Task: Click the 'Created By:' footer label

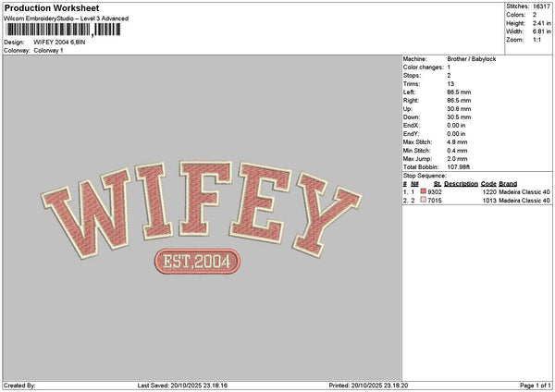Action: 19,386
